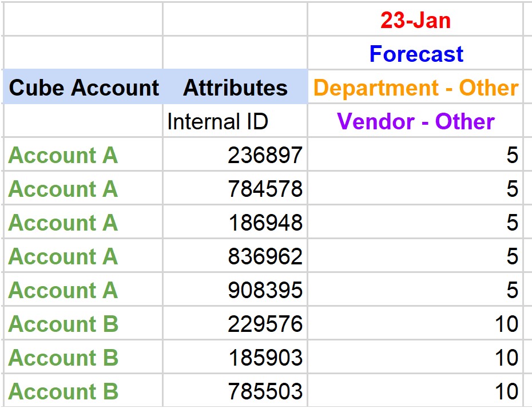Click Account B in row 785503
532x408 pixels.
click(x=83, y=391)
